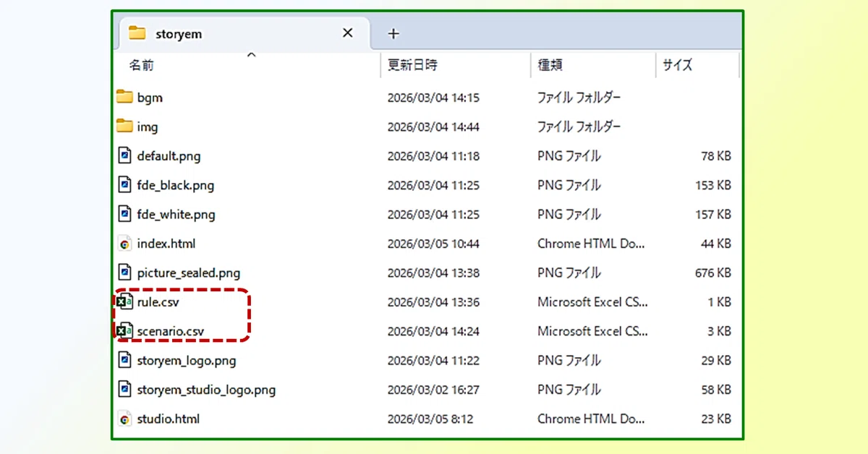Click the picture_sealed.png file icon

click(124, 273)
